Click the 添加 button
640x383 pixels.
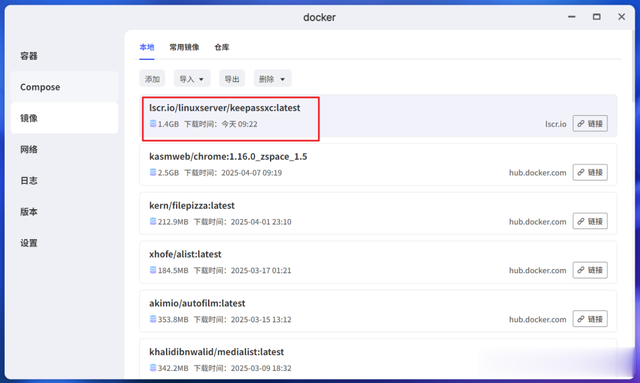pos(152,78)
